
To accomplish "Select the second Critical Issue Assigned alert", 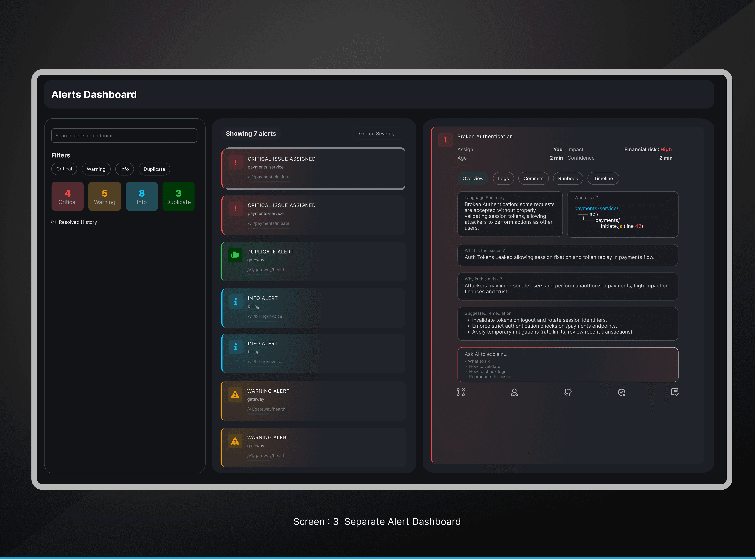I will 313,215.
